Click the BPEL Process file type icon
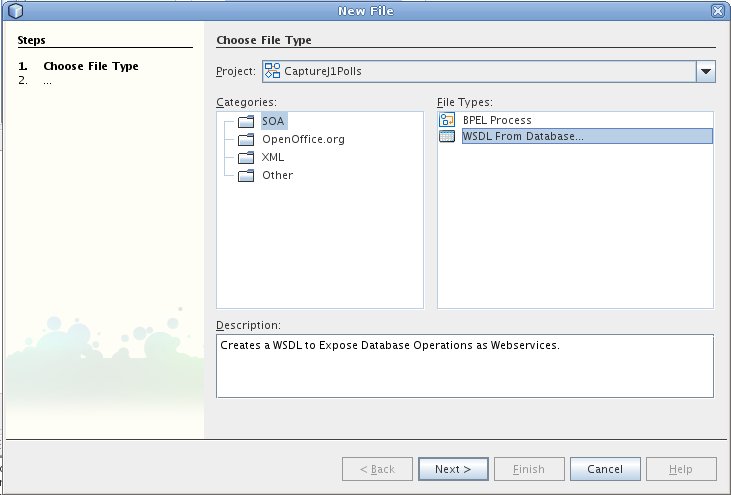The height and width of the screenshot is (495, 731). click(447, 120)
